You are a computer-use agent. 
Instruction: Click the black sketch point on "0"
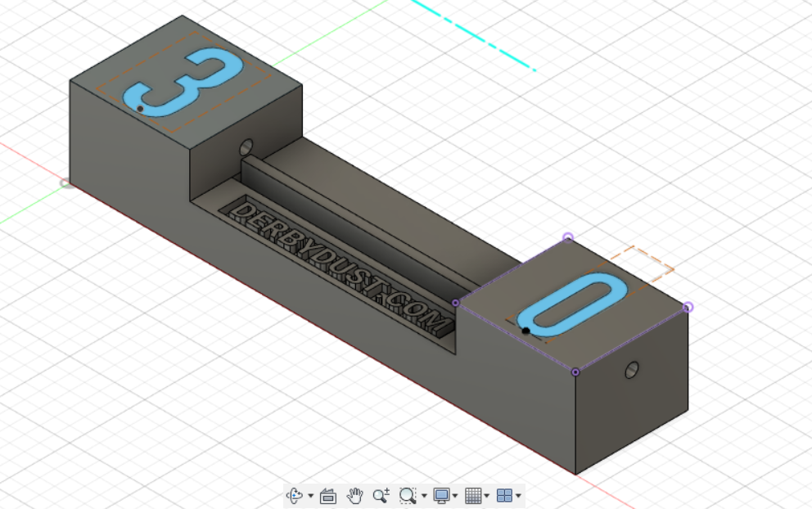tap(526, 331)
